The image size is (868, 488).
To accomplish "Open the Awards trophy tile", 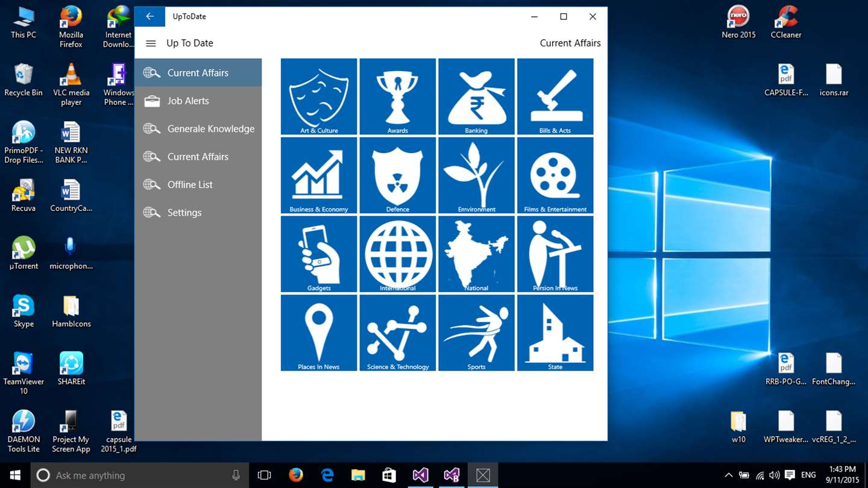I will [x=398, y=96].
